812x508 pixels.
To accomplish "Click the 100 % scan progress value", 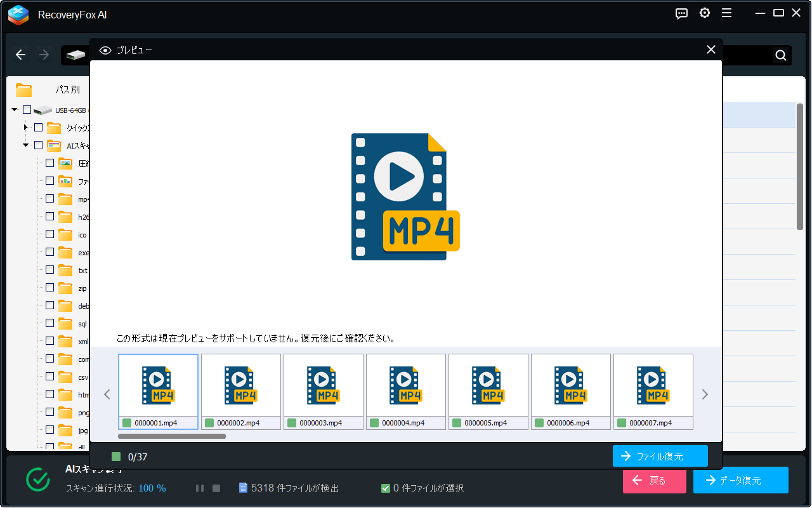I will coord(152,488).
